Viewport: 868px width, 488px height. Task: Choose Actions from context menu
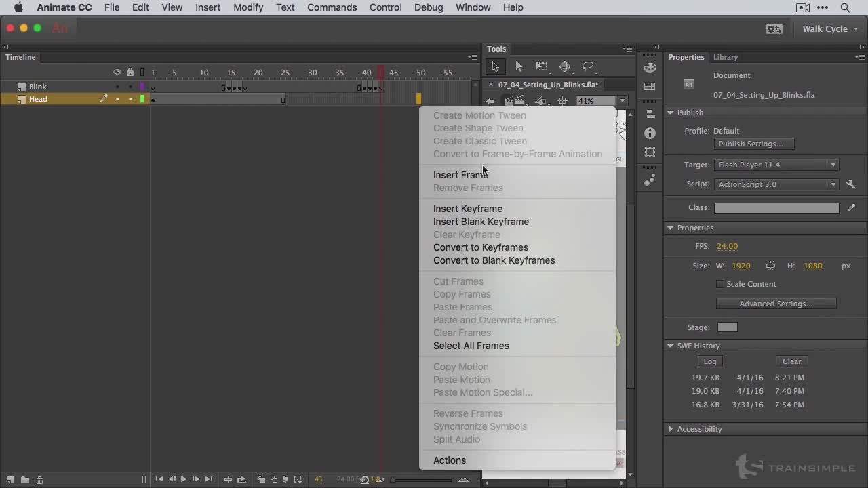tap(450, 460)
